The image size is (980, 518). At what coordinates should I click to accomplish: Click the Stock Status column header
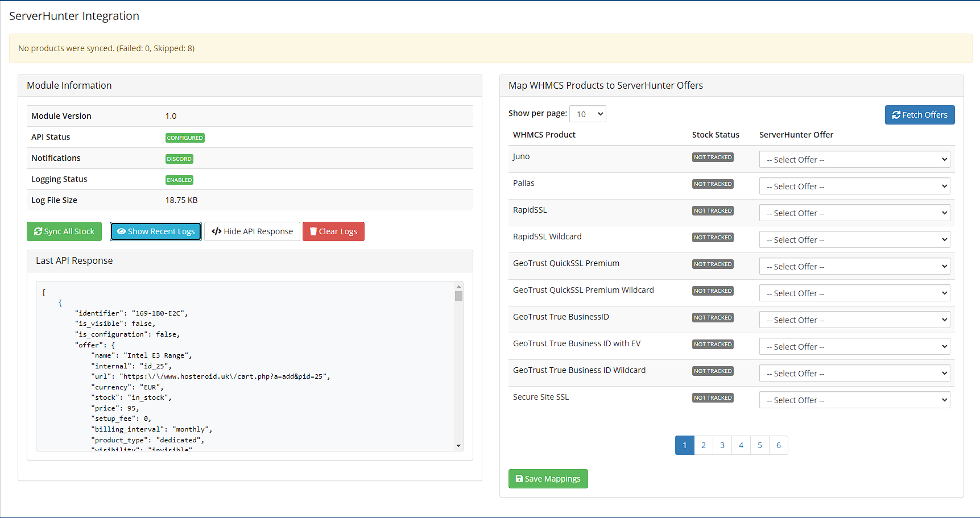[x=716, y=135]
